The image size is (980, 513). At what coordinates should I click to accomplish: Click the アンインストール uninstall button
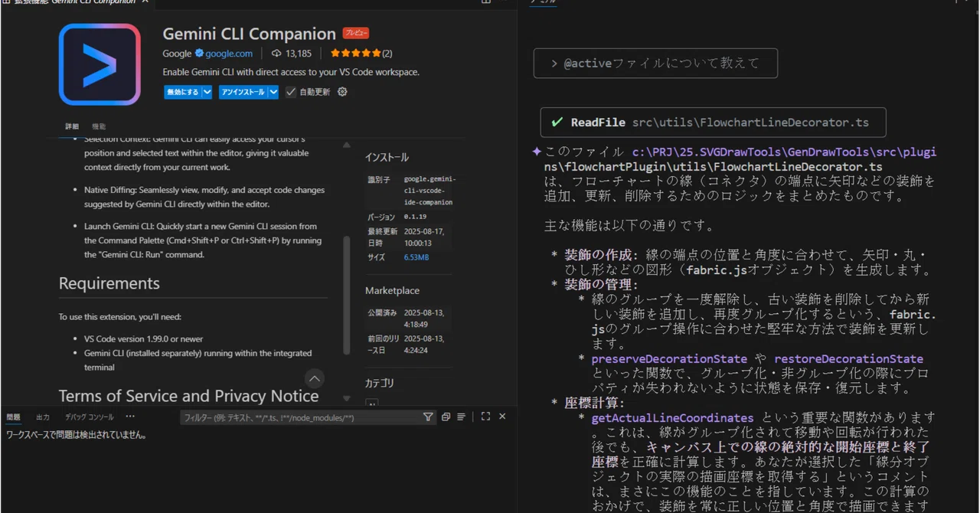point(243,92)
